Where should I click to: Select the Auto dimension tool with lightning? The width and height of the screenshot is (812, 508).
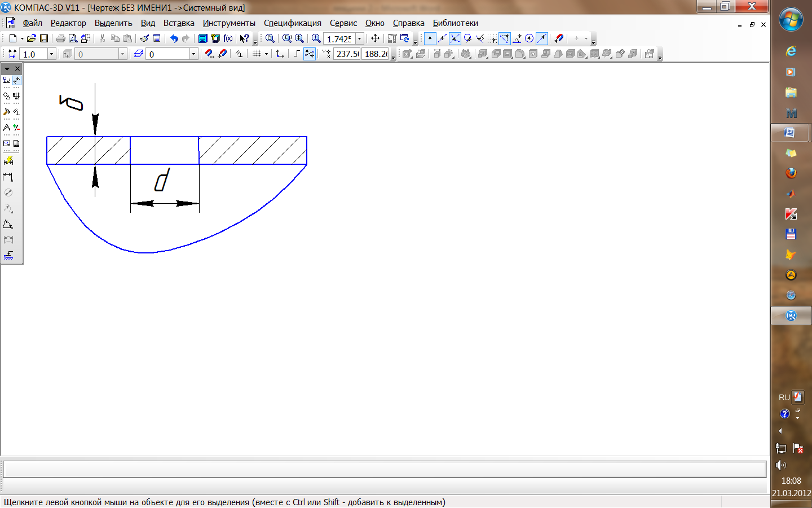pos(8,161)
